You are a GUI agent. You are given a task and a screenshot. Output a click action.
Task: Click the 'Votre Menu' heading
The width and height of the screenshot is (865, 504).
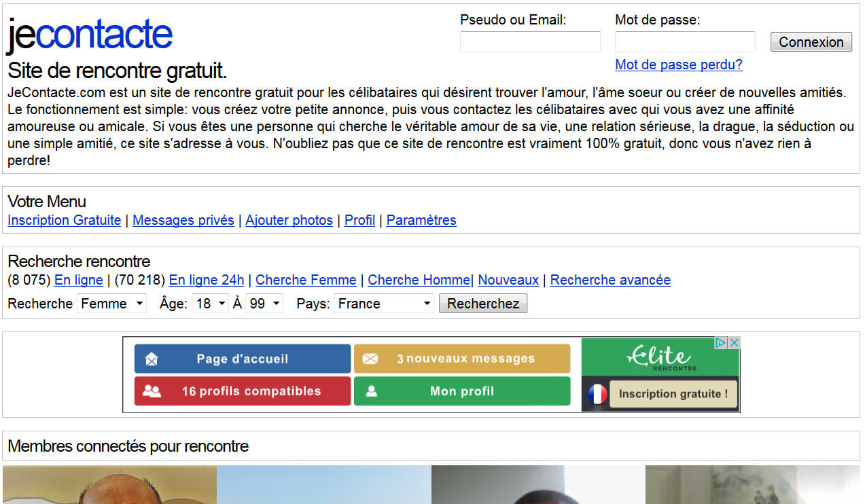point(47,202)
